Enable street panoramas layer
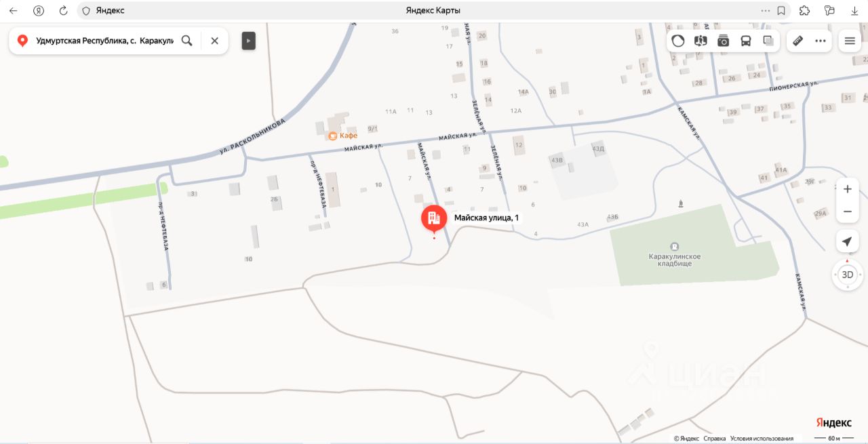Image resolution: width=868 pixels, height=444 pixels. point(701,41)
